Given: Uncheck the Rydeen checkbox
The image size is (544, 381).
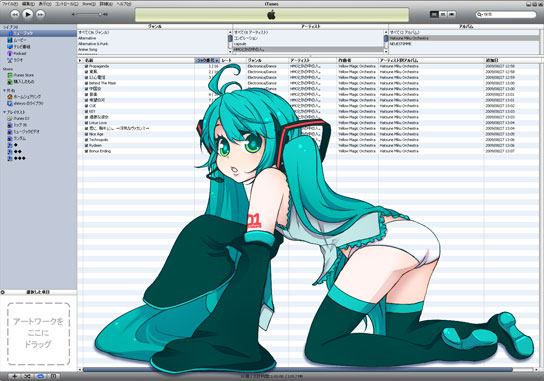Looking at the screenshot, I should (86, 145).
